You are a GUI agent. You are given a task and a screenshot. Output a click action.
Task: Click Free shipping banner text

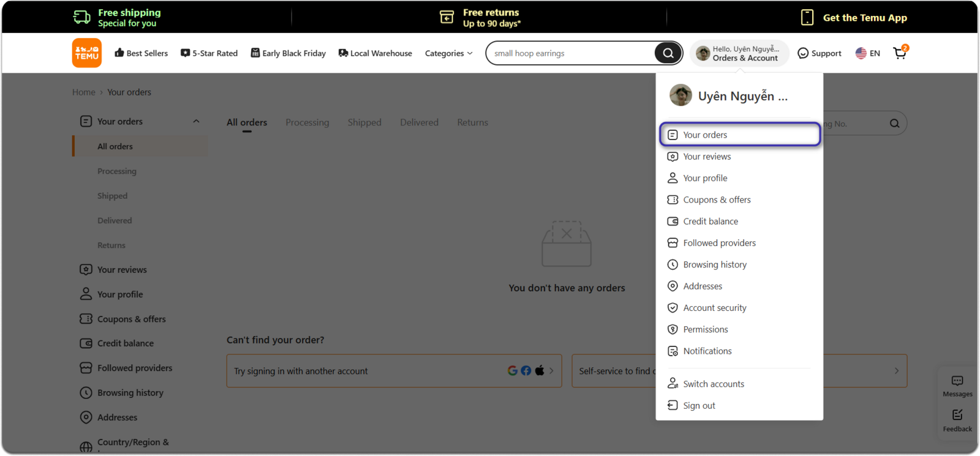(x=129, y=18)
